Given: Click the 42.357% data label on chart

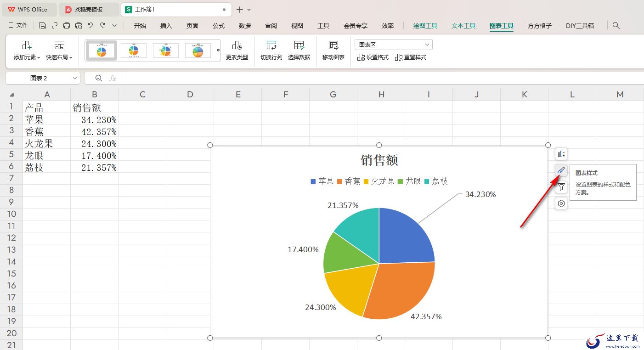Looking at the screenshot, I should click(426, 316).
